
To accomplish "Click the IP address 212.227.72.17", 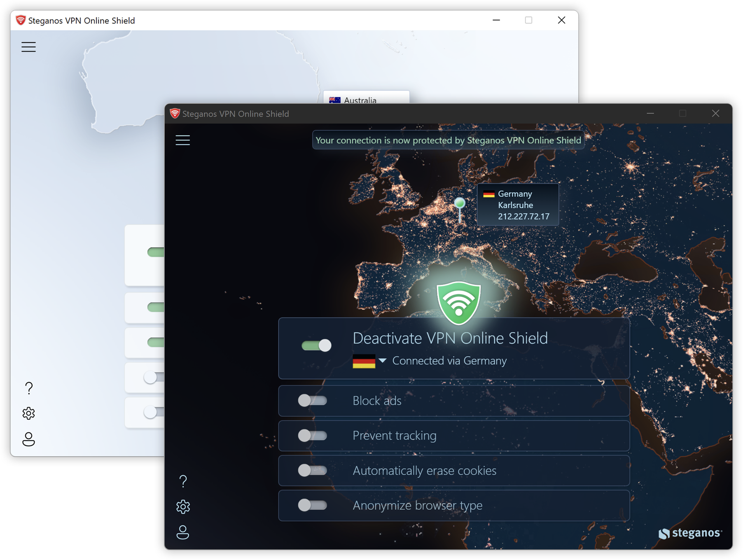I will (523, 216).
